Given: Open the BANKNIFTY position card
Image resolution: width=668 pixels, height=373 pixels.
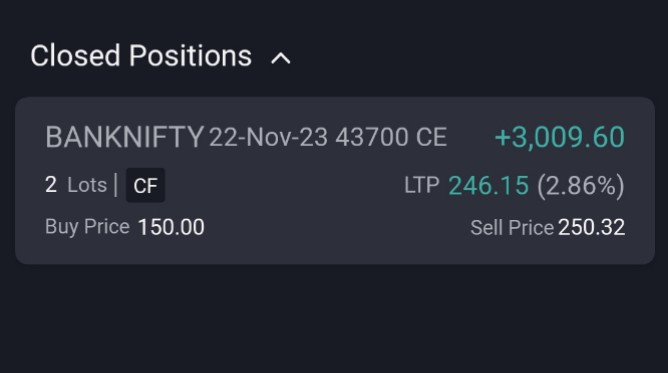Looking at the screenshot, I should click(x=335, y=181).
